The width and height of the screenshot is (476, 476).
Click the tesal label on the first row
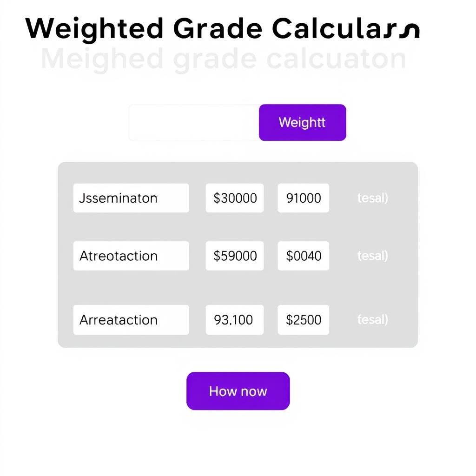point(372,198)
